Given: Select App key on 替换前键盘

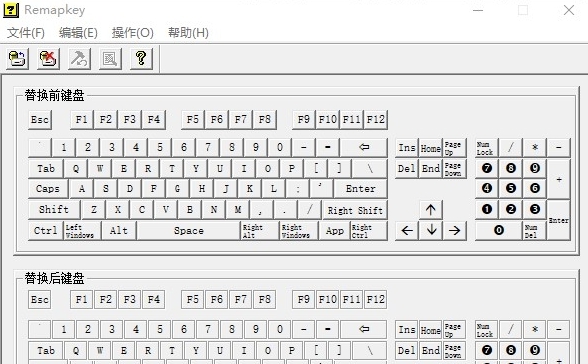Looking at the screenshot, I should pos(335,231).
